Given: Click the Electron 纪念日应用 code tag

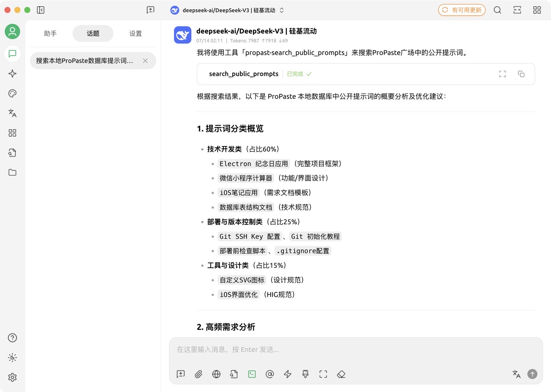Looking at the screenshot, I should (253, 164).
